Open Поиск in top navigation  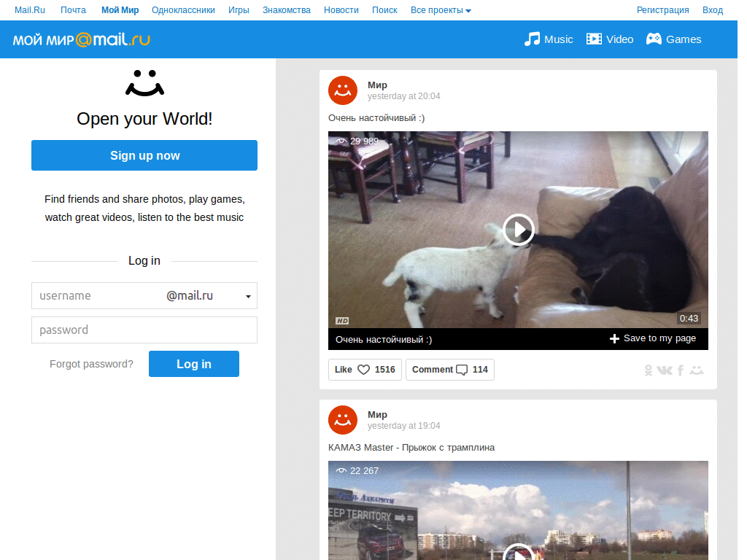[x=384, y=10]
